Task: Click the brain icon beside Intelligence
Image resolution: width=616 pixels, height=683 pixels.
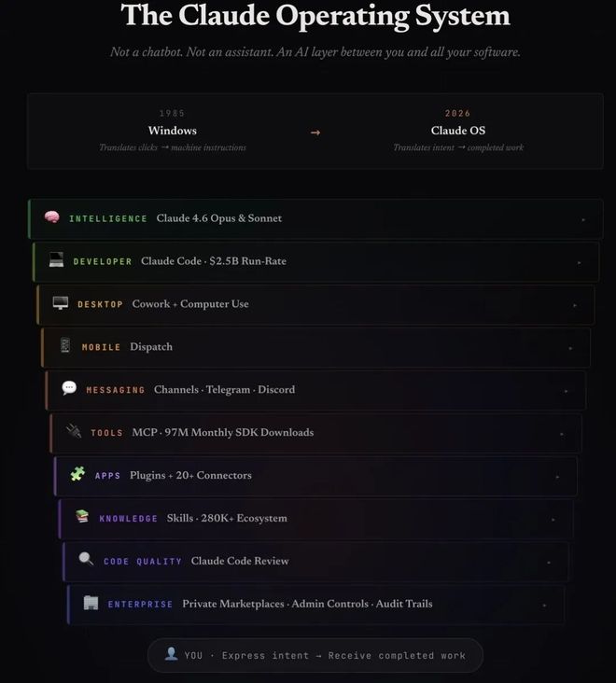Action: pyautogui.click(x=52, y=217)
